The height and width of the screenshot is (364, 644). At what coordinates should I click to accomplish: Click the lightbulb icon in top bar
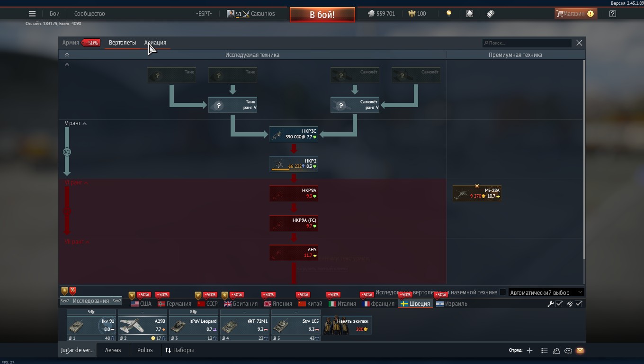click(449, 14)
